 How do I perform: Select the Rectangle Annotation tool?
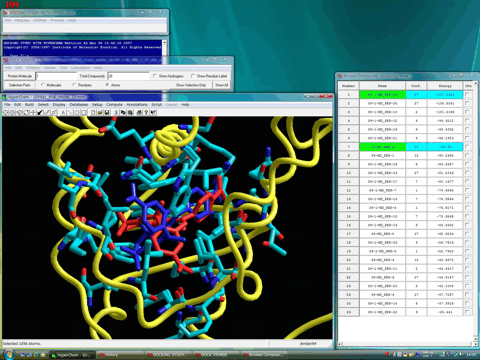click(x=84, y=112)
